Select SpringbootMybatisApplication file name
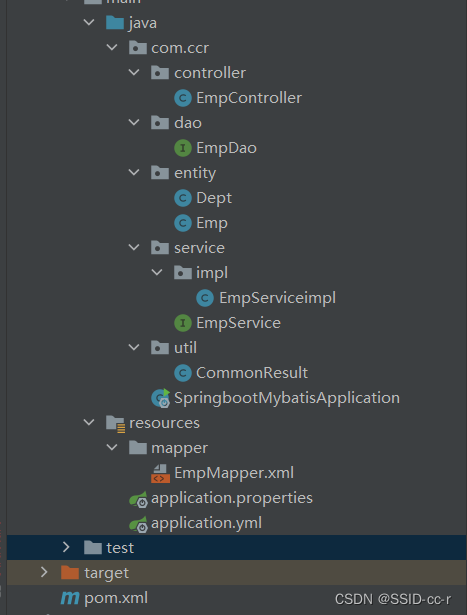The height and width of the screenshot is (615, 467). tap(287, 398)
